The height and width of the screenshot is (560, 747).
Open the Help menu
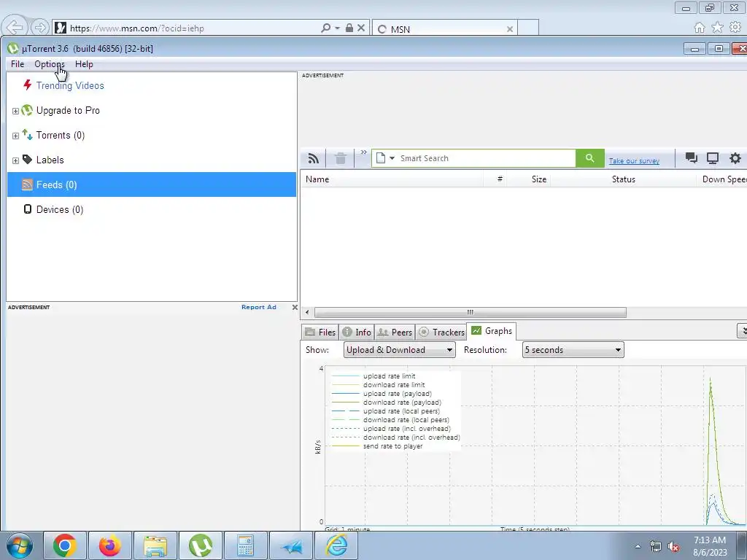click(84, 64)
